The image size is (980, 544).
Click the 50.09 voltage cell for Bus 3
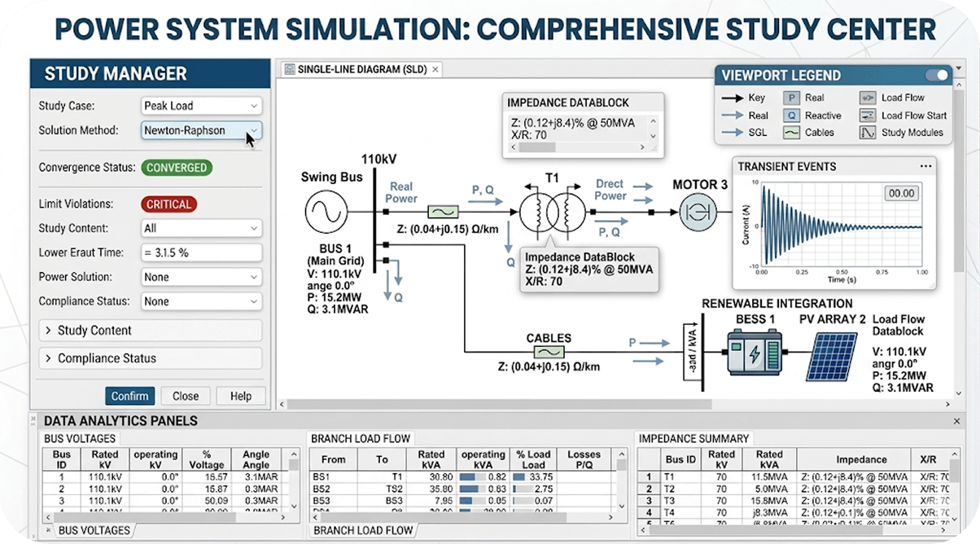click(205, 501)
